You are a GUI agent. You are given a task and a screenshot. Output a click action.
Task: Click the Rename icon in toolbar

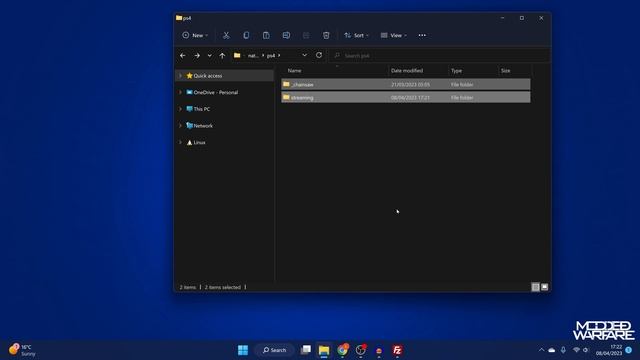point(286,36)
